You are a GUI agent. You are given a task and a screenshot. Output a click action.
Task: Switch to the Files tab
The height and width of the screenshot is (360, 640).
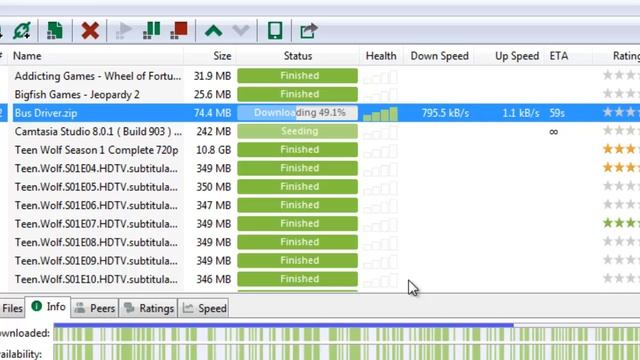coord(12,308)
